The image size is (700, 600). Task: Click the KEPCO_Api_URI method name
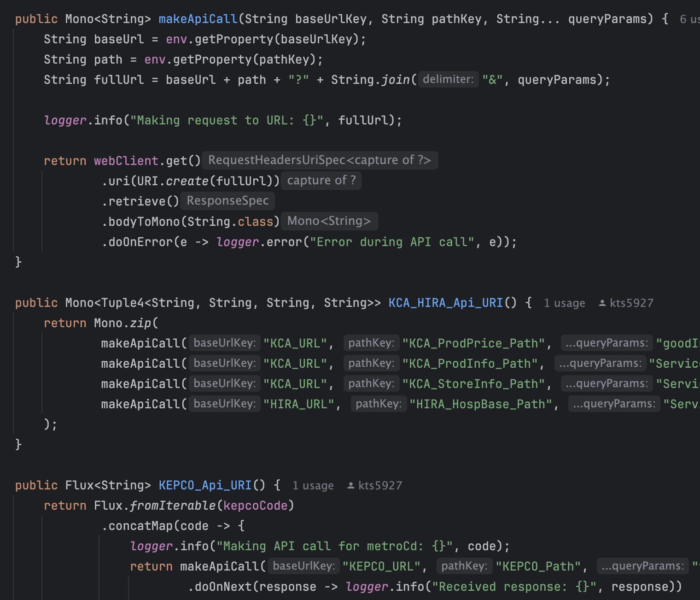pyautogui.click(x=205, y=485)
